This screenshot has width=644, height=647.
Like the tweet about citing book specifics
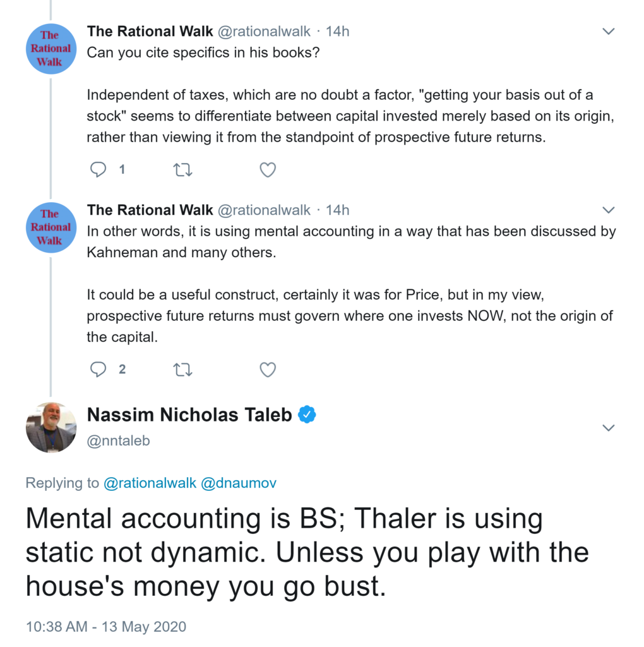click(268, 169)
